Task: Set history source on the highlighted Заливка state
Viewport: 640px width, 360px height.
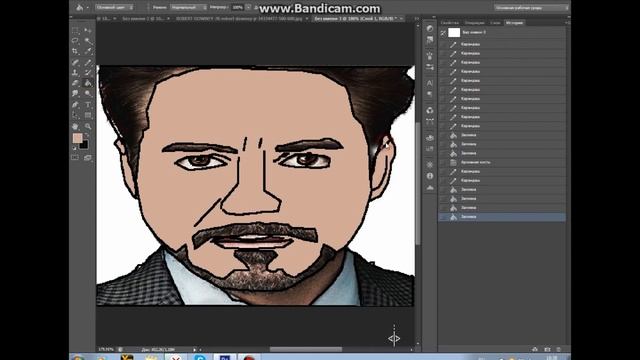Action: (443, 217)
